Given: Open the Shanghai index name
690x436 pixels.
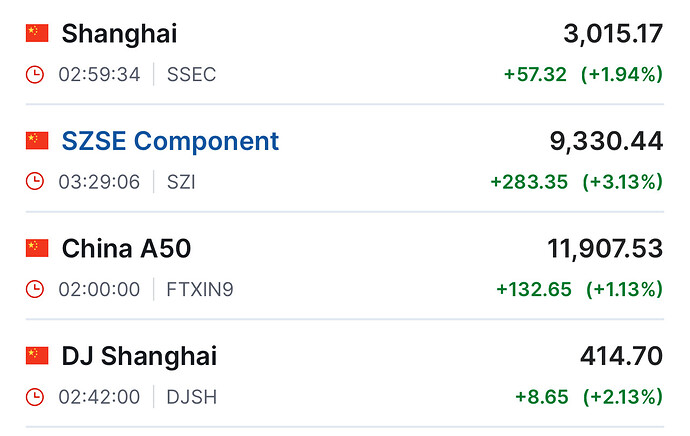Looking at the screenshot, I should point(119,33).
